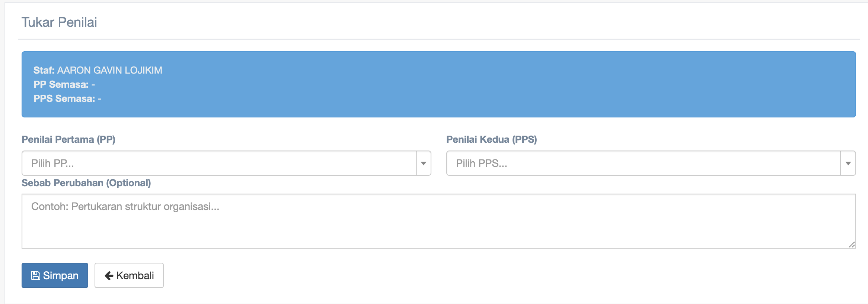Click the floppy disk icon on Simpan
This screenshot has height=304, width=868.
pyautogui.click(x=36, y=275)
